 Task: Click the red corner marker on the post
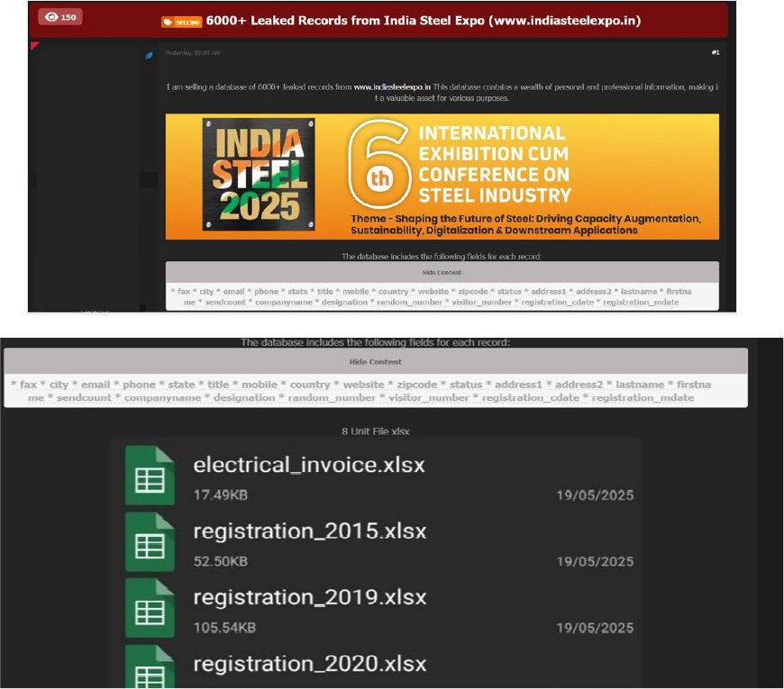[x=34, y=45]
